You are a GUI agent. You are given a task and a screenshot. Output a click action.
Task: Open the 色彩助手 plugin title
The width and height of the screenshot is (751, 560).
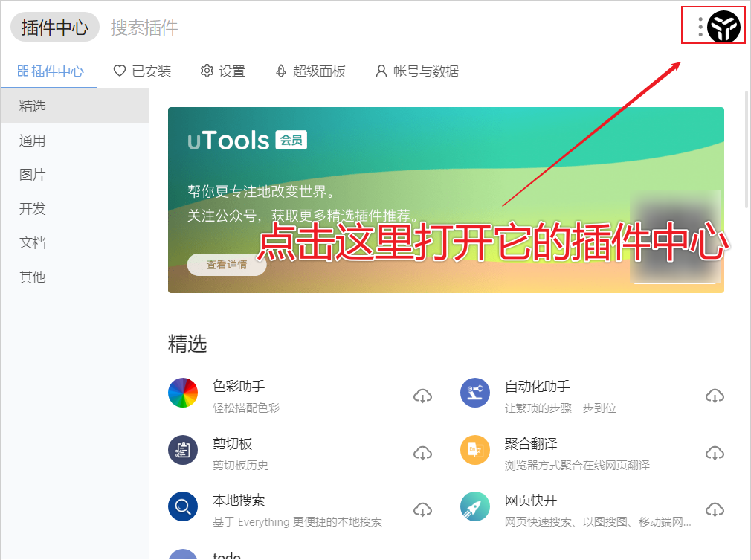[239, 386]
